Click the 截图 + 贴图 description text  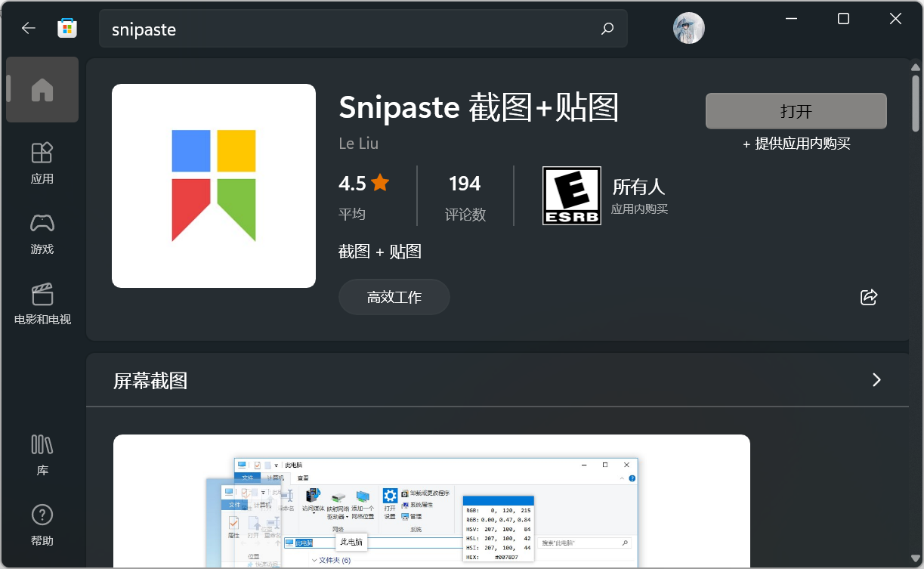pos(380,252)
